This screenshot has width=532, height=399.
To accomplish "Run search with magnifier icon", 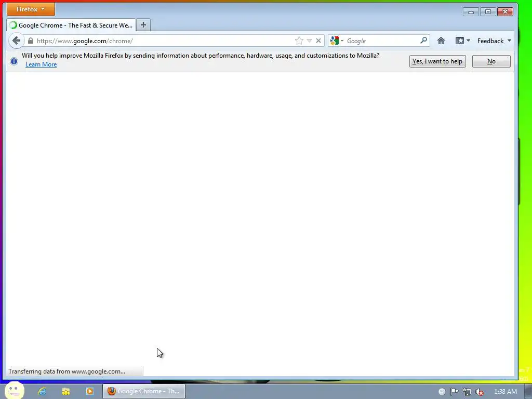I will click(423, 41).
